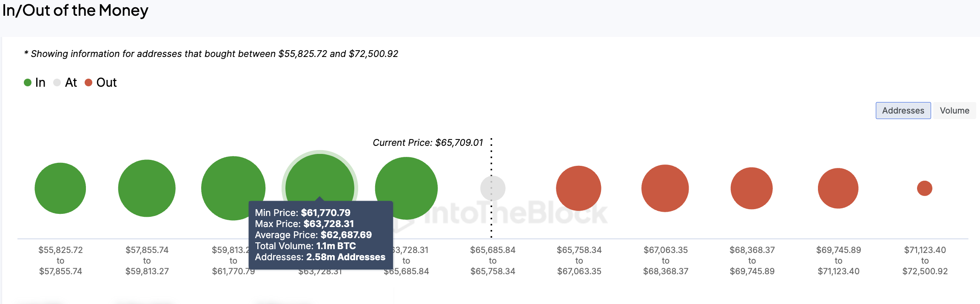Click the Current Price $65,709.01 label
This screenshot has height=304, width=980.
pyautogui.click(x=427, y=143)
